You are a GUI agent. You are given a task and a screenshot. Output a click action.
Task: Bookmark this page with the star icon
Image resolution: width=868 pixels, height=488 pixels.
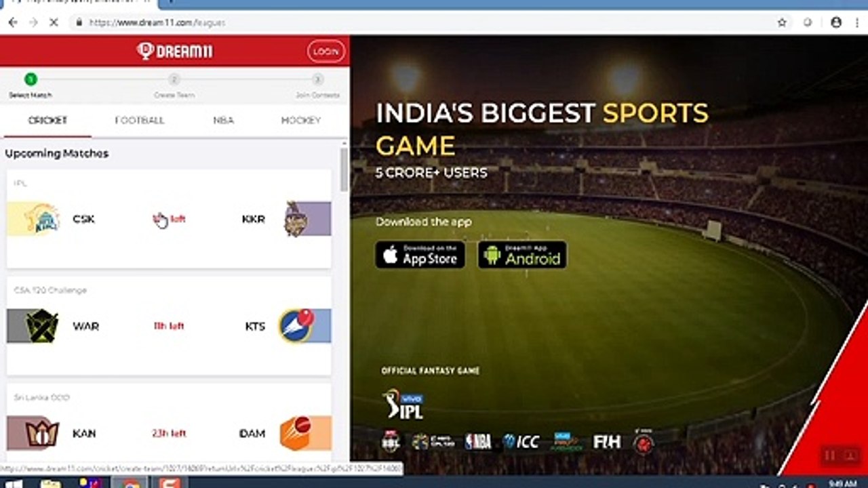click(782, 22)
